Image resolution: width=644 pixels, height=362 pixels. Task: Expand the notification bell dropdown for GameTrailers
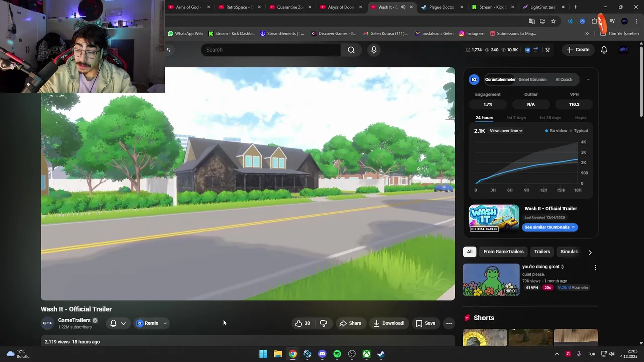123,323
